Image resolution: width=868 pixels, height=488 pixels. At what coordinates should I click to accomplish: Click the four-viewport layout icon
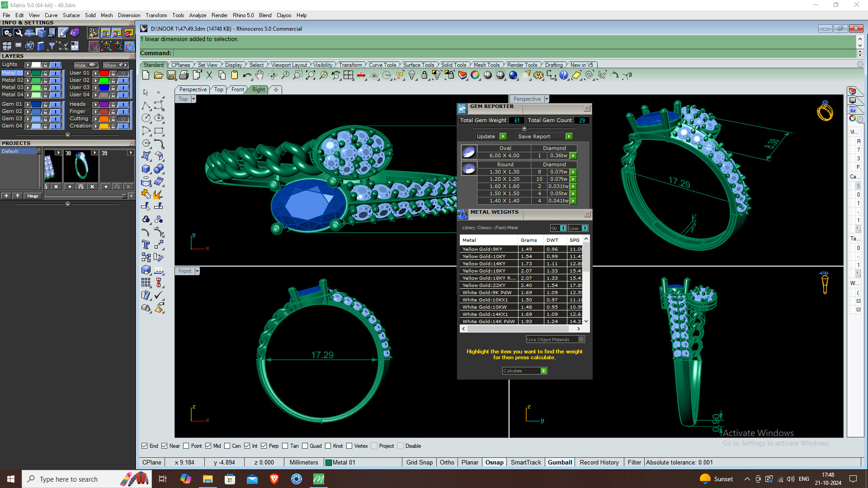click(x=349, y=75)
